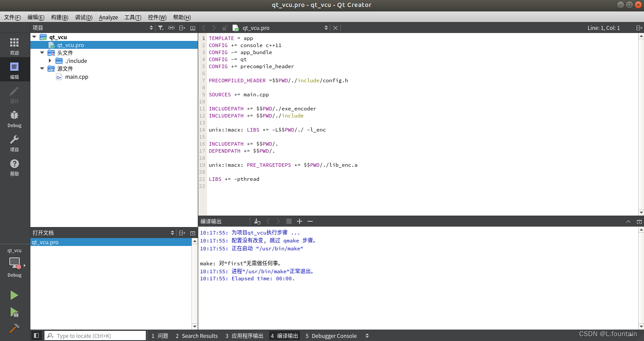Viewport: 644px width, 341px height.
Task: Open the 设计 (Design) mode
Action: (15, 94)
